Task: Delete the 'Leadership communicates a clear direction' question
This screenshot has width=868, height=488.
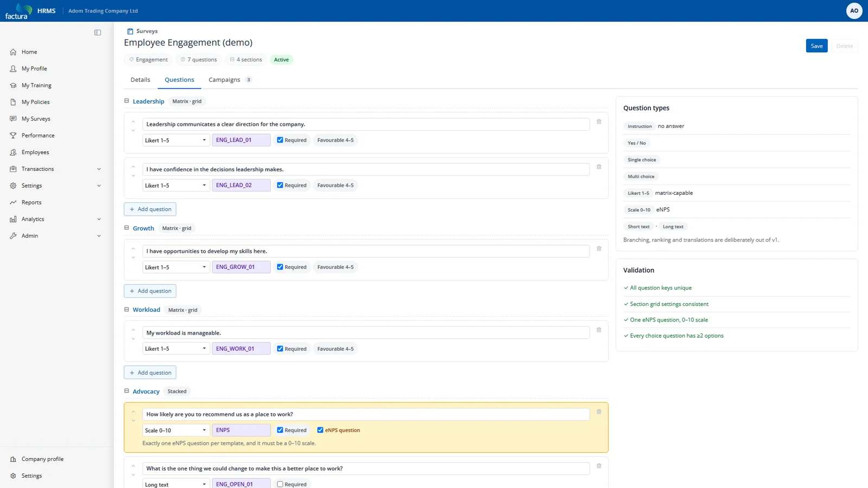Action: (x=599, y=121)
